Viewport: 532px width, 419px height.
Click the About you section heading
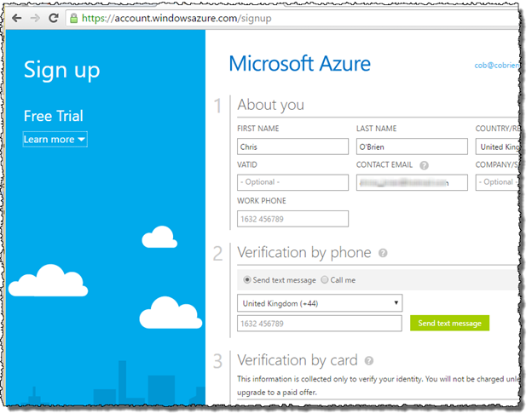pos(270,105)
